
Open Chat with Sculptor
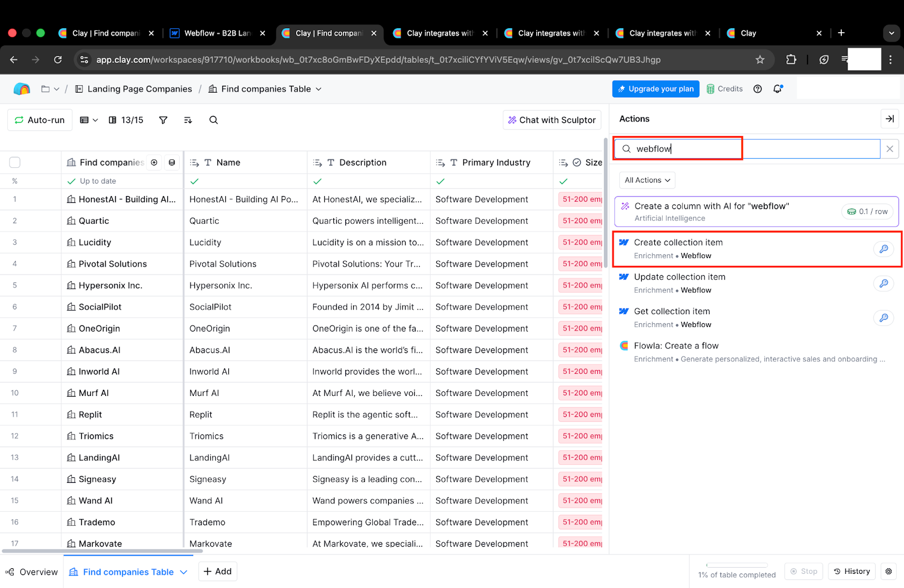tap(552, 120)
